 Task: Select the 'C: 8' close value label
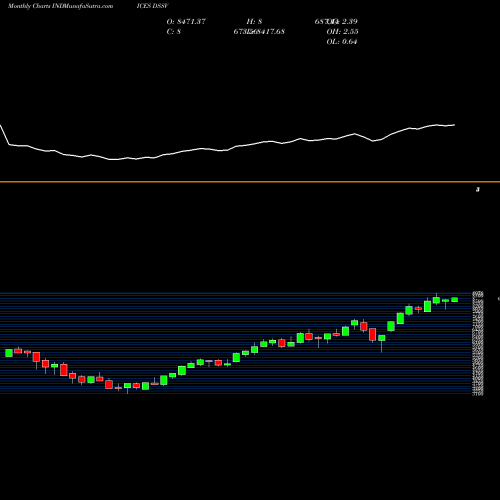tap(174, 31)
